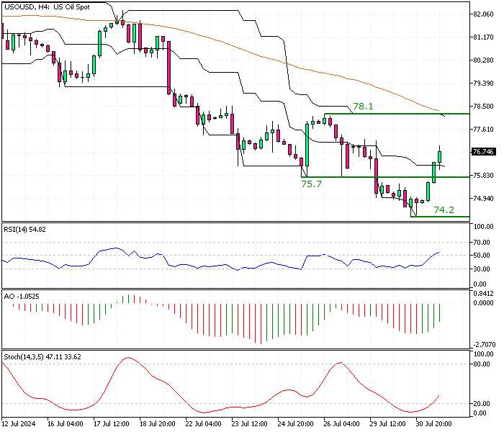Click the 30 Jul 20:00 time label

click(x=433, y=423)
